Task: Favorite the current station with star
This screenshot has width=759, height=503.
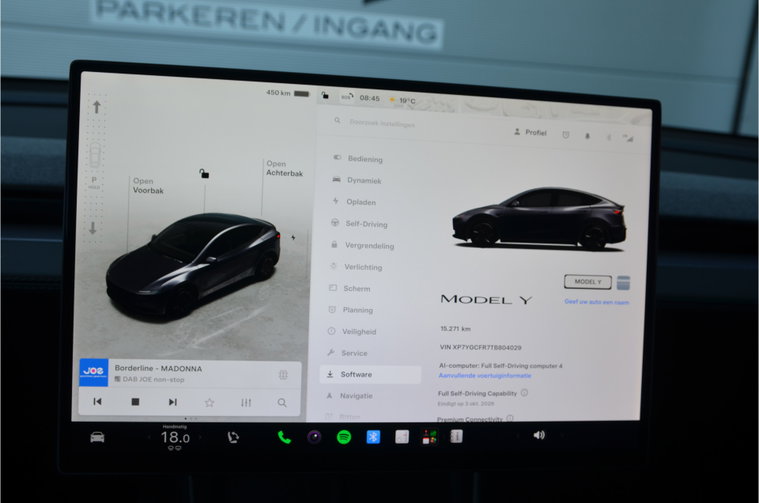Action: pyautogui.click(x=209, y=402)
